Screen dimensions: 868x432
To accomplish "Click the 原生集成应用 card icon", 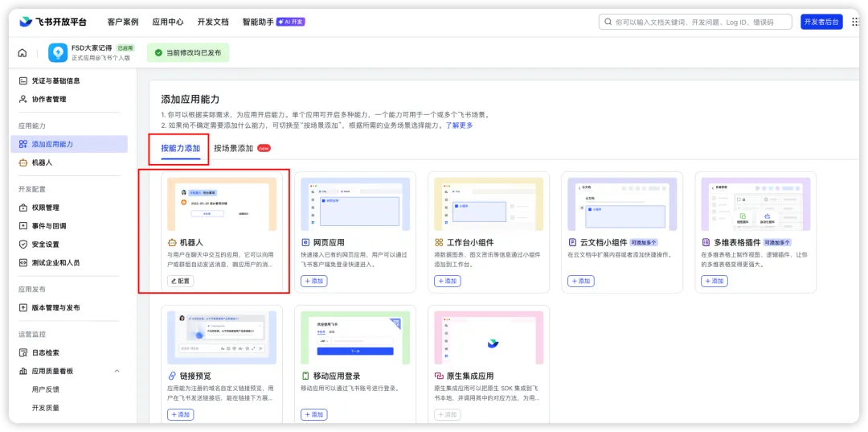I will 439,376.
